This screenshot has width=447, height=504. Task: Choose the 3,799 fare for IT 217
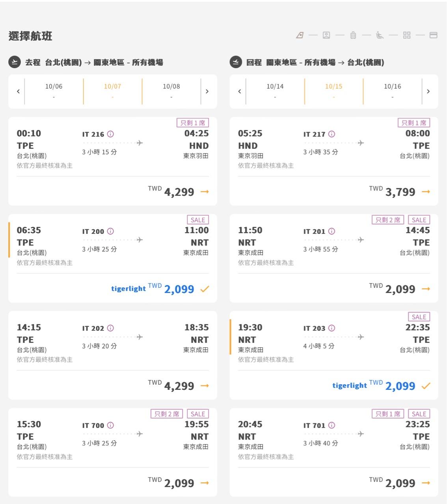[x=426, y=192]
